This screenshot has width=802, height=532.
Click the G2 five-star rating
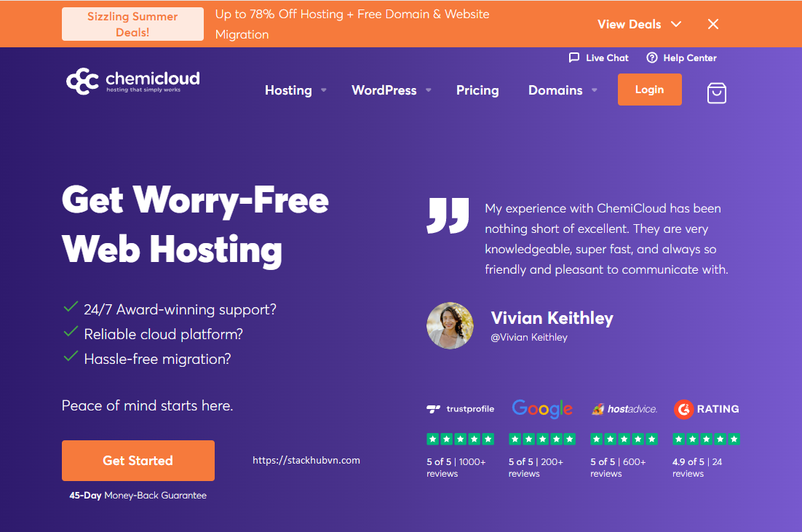pos(707,439)
